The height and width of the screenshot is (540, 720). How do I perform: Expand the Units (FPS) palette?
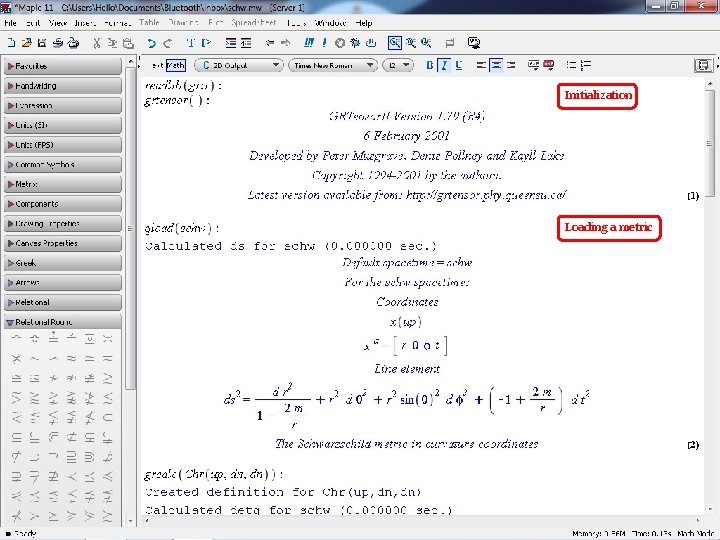(63, 145)
